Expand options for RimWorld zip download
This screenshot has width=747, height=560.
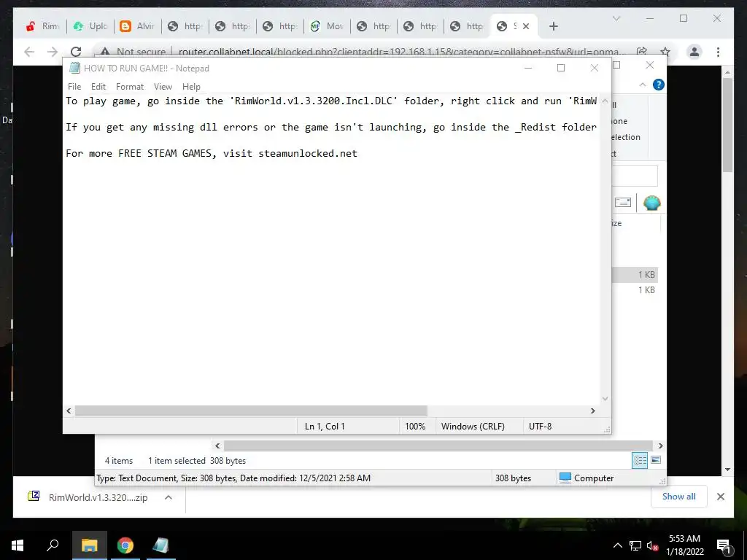point(169,497)
